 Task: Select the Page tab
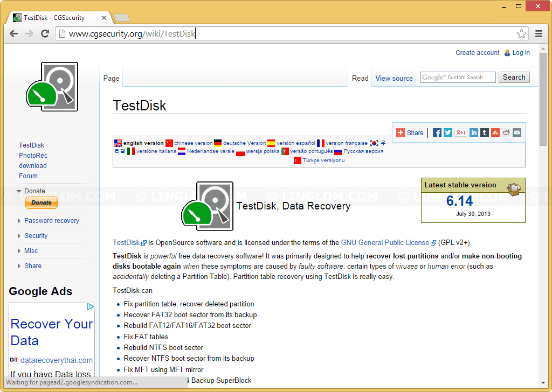click(x=111, y=79)
